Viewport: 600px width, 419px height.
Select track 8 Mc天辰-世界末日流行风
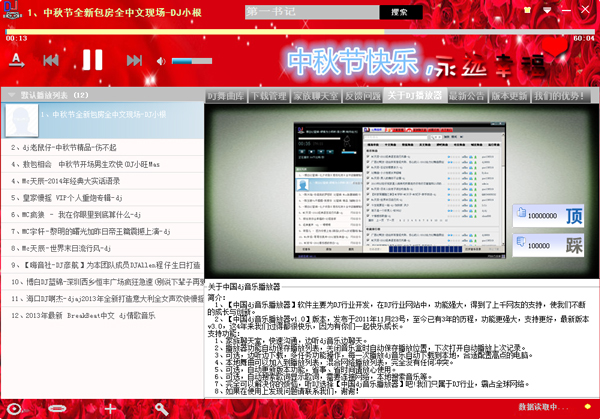coord(102,248)
